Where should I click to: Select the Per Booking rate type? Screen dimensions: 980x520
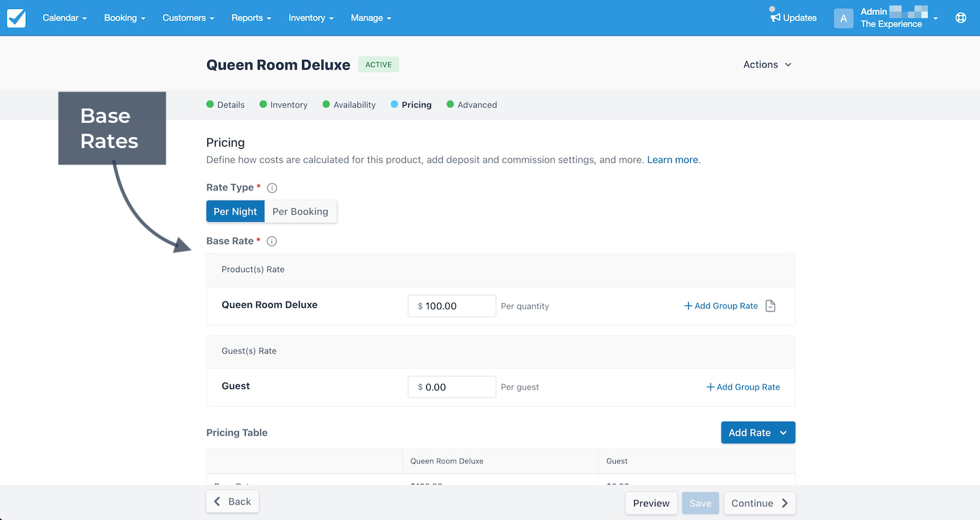(301, 212)
